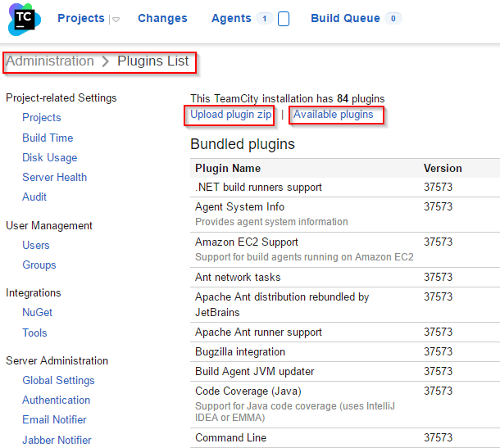Screen dimensions: 500x448
Task: Open Email Notifier settings
Action: pos(54,420)
